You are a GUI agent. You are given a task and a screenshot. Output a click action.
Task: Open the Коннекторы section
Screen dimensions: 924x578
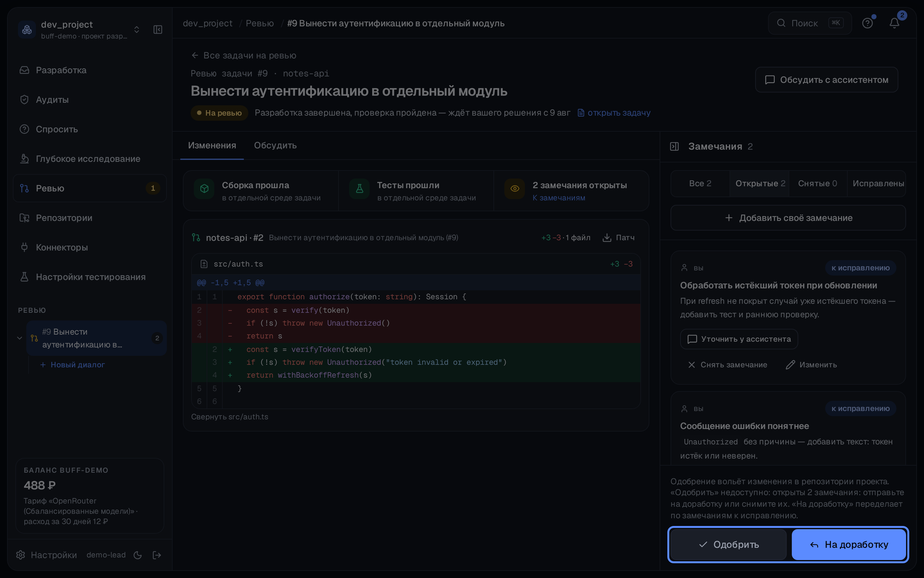point(90,247)
